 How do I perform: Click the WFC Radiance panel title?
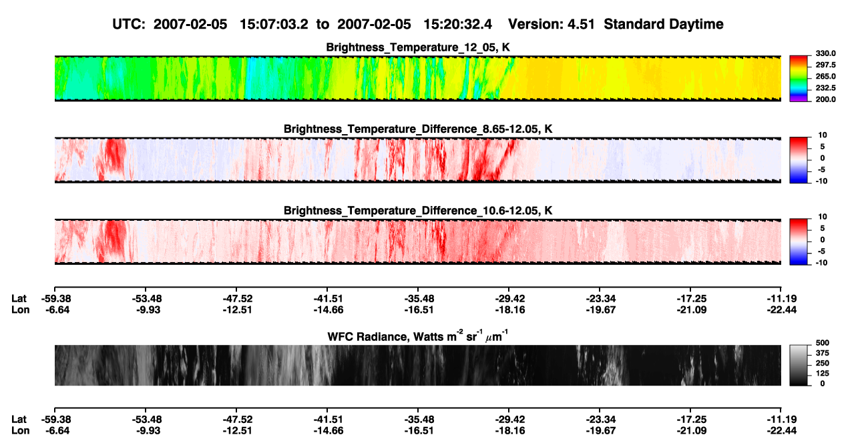[417, 337]
